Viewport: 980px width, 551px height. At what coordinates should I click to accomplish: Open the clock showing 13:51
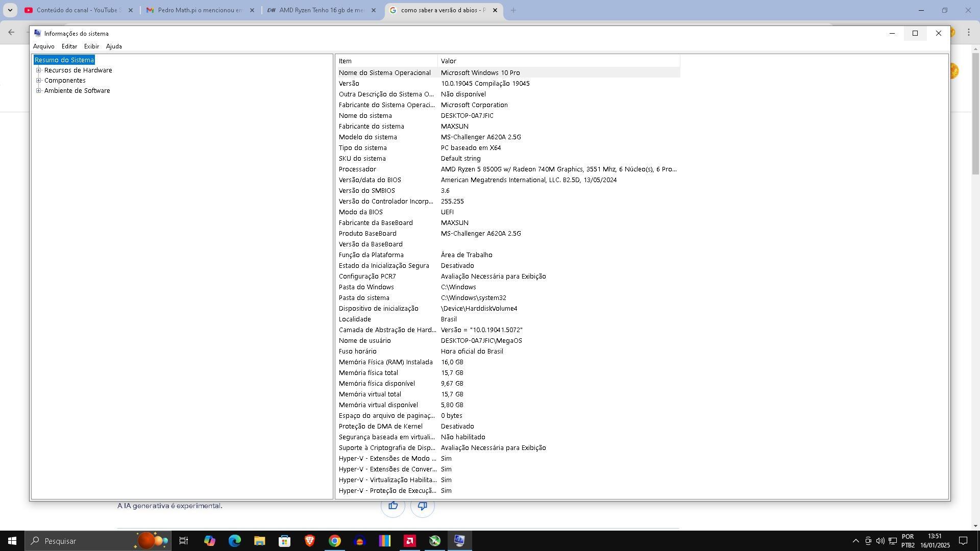[935, 541]
